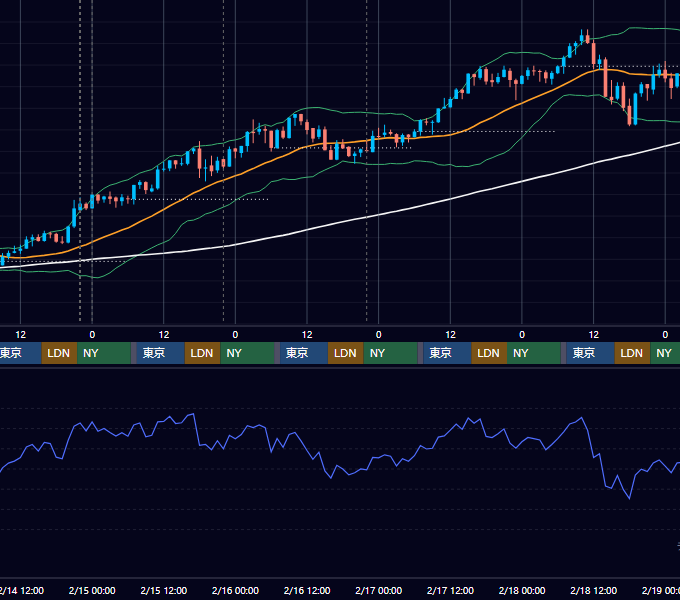Click the 2/18 00:00 date label
This screenshot has height=600, width=680.
coord(522,590)
